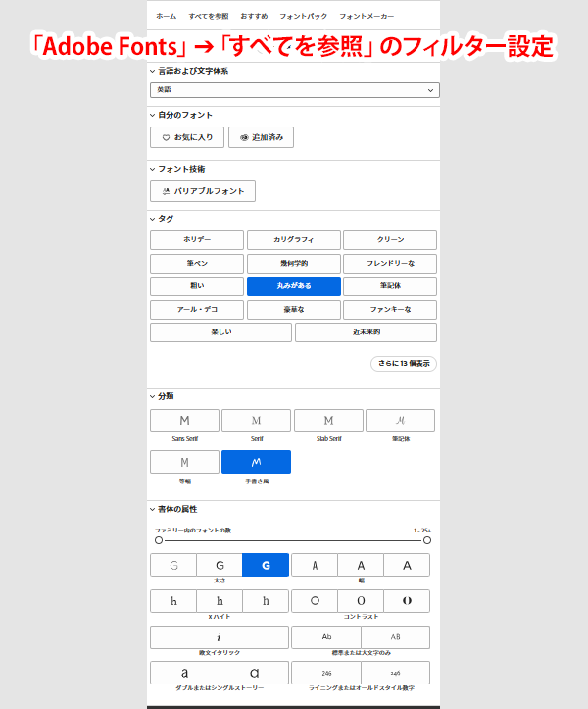Select the 等幅 monospace classification icon
The width and height of the screenshot is (588, 709).
(x=184, y=462)
